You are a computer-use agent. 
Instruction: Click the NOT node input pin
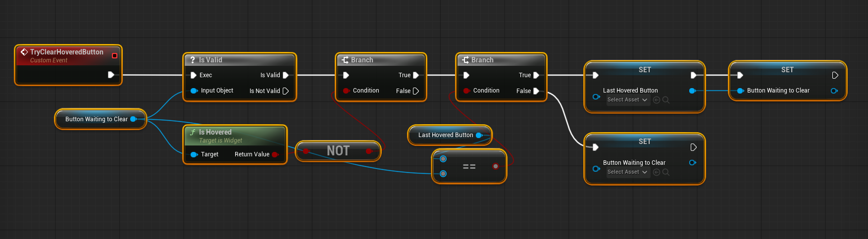click(x=306, y=151)
